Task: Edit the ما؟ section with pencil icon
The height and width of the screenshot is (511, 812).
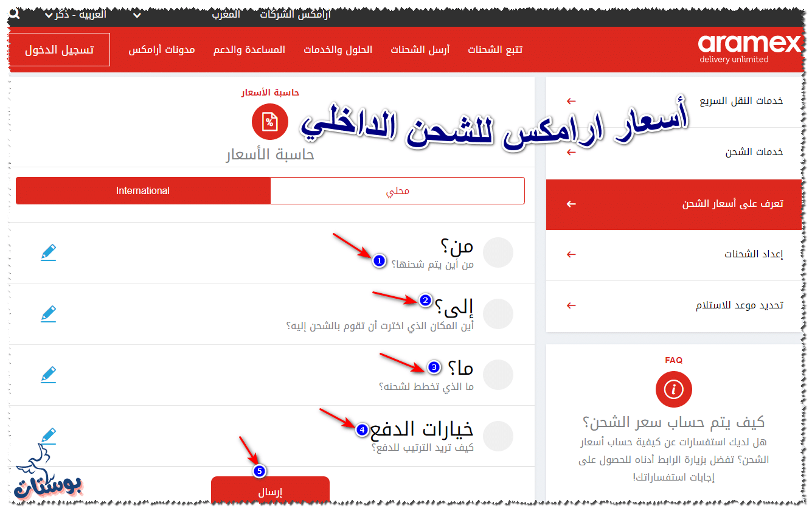Action: 49,374
